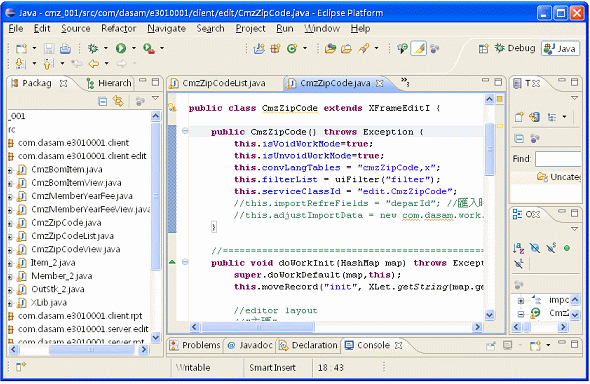
Task: Go back with yellow left arrow
Action: [93, 64]
